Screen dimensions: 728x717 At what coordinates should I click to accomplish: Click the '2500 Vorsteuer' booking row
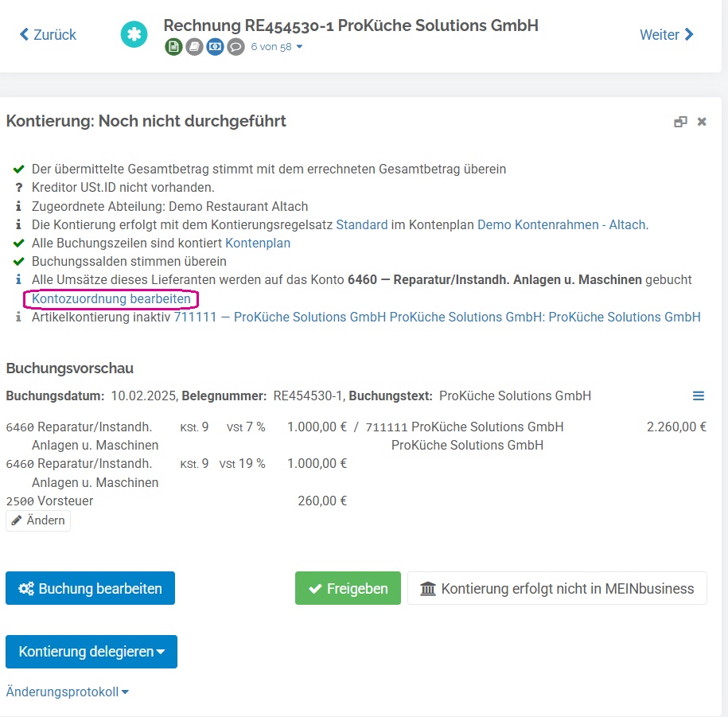49,501
